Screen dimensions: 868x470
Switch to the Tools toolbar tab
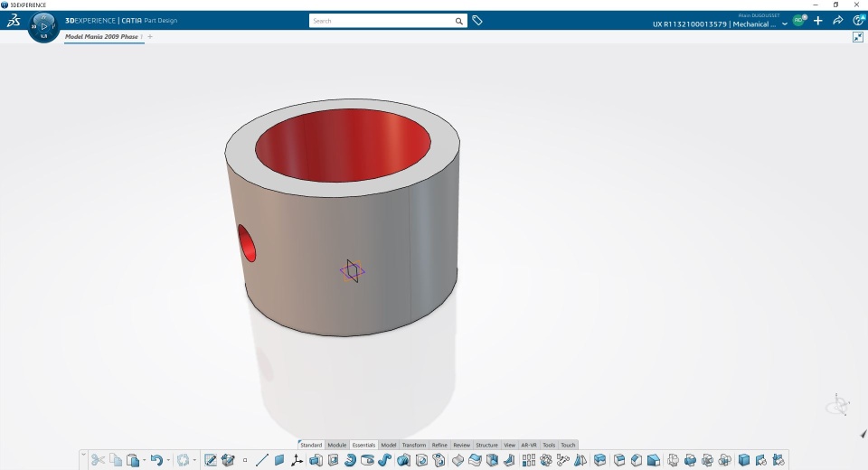coord(549,445)
